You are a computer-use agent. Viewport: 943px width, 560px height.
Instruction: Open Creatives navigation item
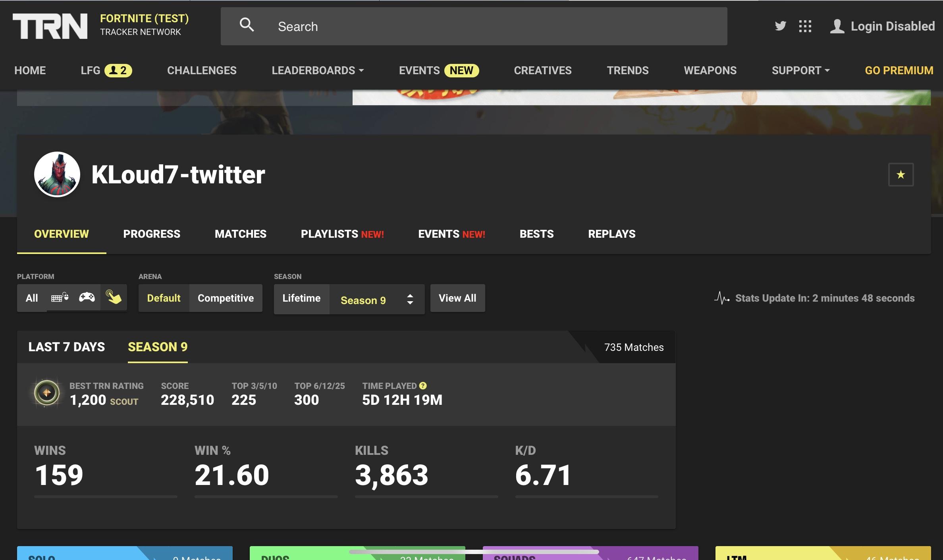click(x=543, y=70)
